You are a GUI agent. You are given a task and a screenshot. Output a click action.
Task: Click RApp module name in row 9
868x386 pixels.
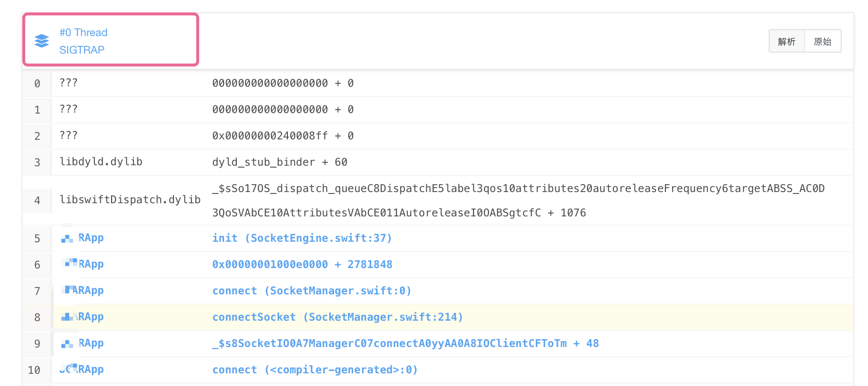[x=91, y=343]
